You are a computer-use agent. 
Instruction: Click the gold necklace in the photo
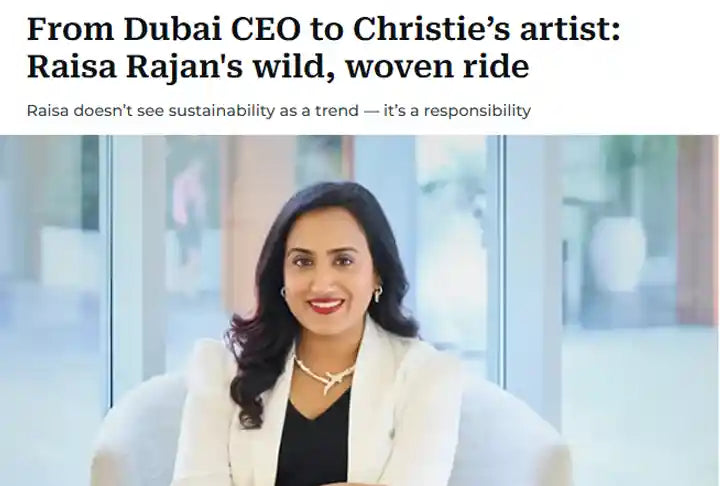(x=324, y=373)
